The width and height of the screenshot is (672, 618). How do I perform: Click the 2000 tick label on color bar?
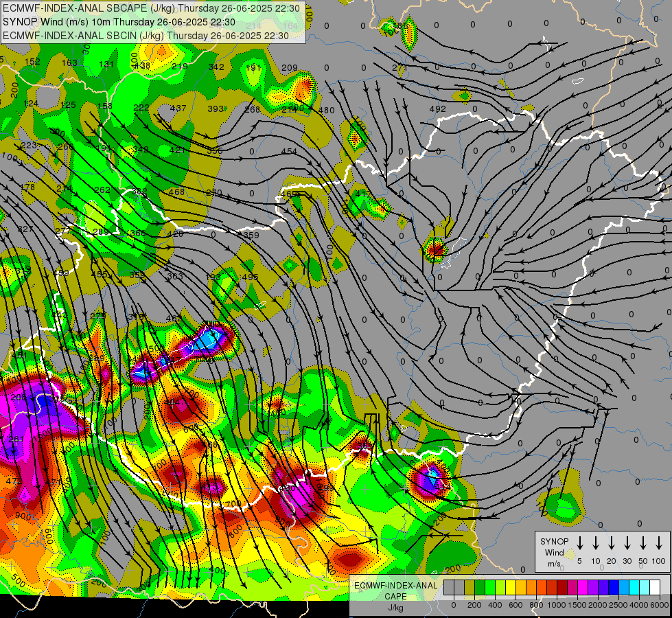598,605
